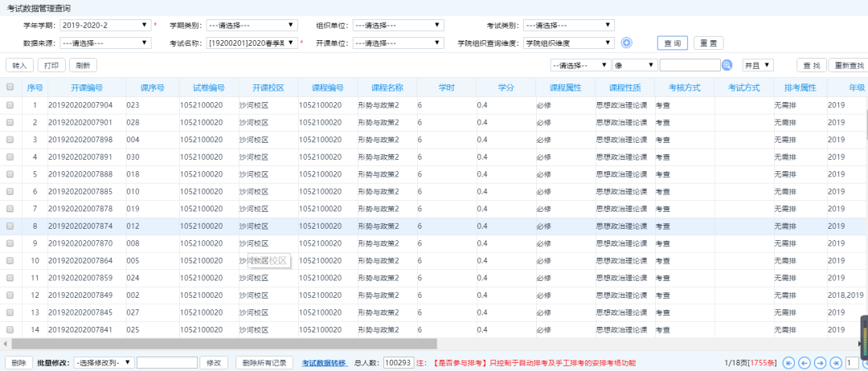
Task: Open the 组织单位 dropdown
Action: point(398,25)
